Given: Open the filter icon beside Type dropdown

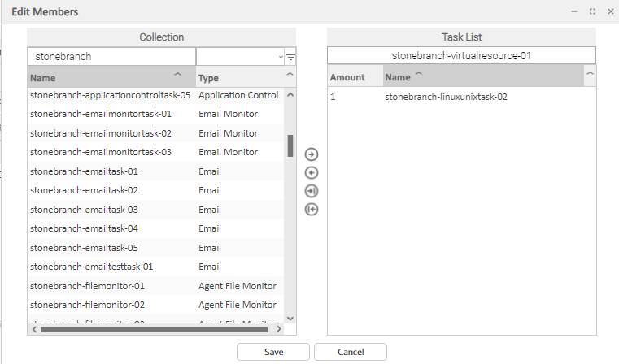Looking at the screenshot, I should pos(290,58).
